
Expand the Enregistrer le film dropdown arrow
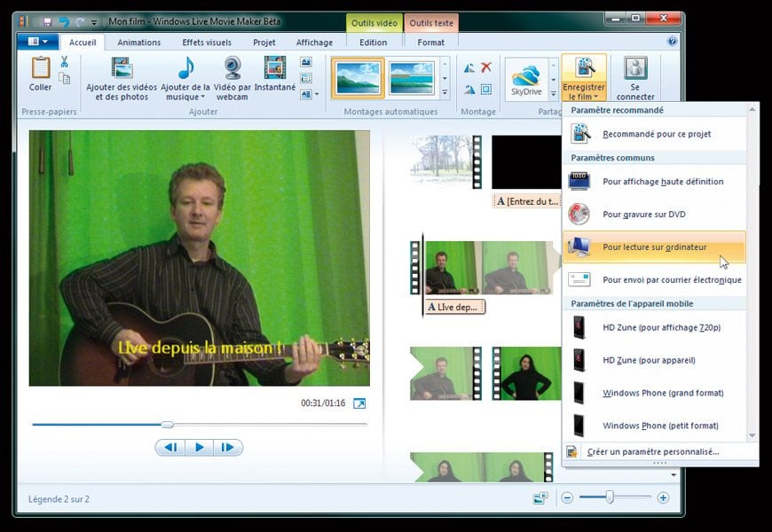click(x=584, y=97)
